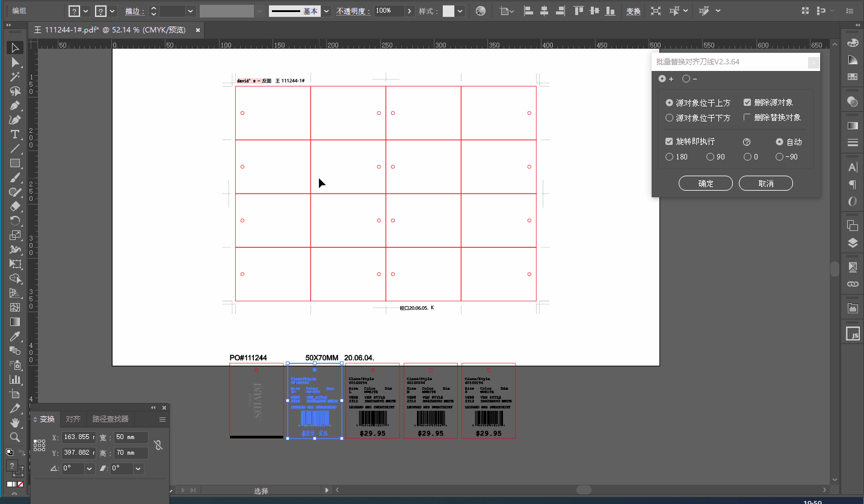Click the 取消 button
The height and width of the screenshot is (504, 864).
point(766,183)
